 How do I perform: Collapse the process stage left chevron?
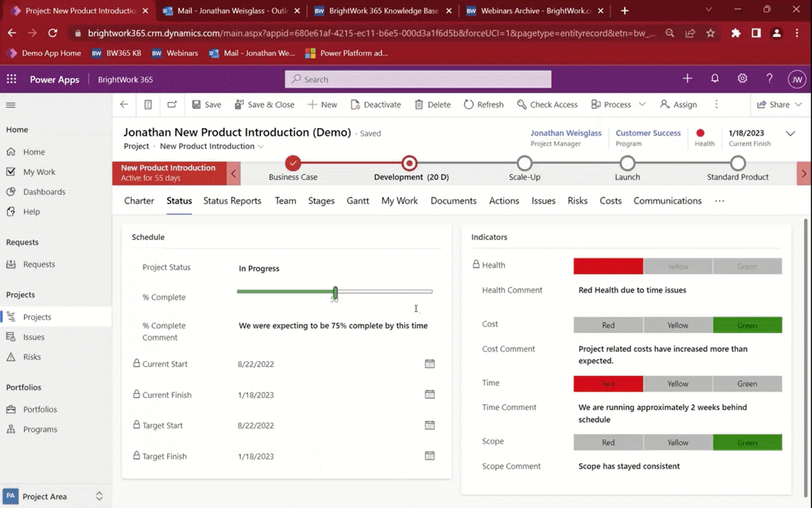tap(234, 173)
